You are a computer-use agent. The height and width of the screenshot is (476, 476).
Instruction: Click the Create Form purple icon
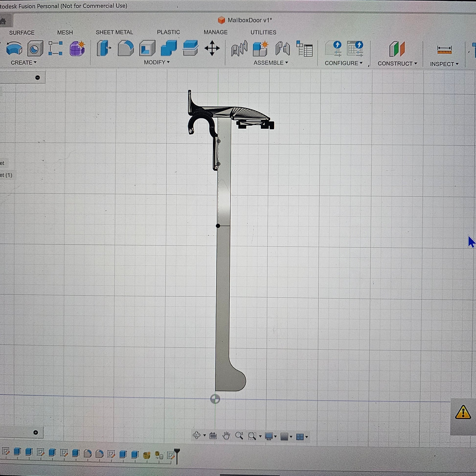tap(77, 48)
